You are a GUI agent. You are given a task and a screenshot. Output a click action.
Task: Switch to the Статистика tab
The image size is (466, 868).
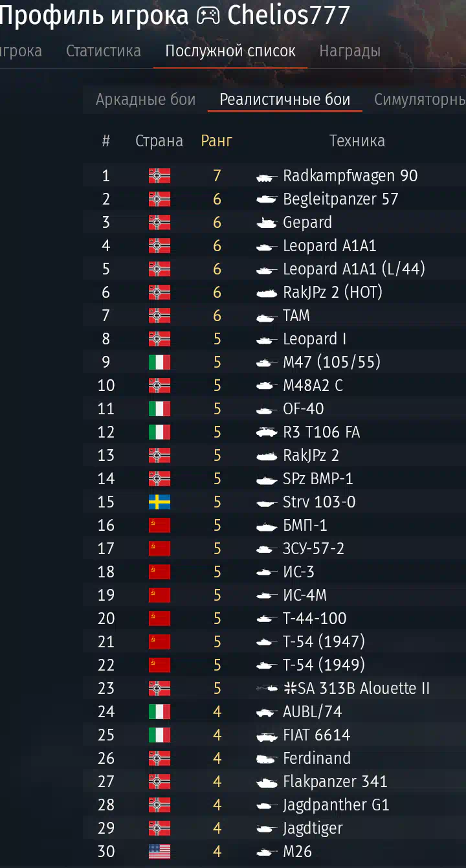(104, 51)
